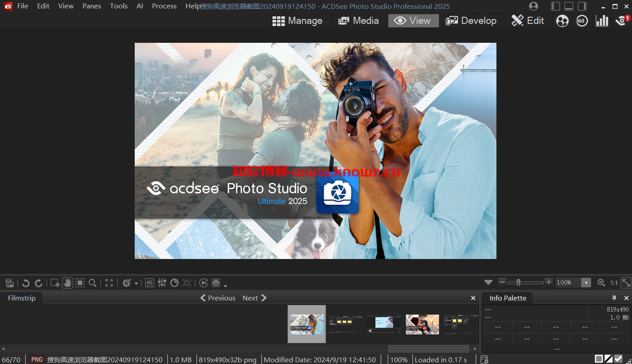Rotate the image left
This screenshot has width=632, height=364.
[x=26, y=283]
